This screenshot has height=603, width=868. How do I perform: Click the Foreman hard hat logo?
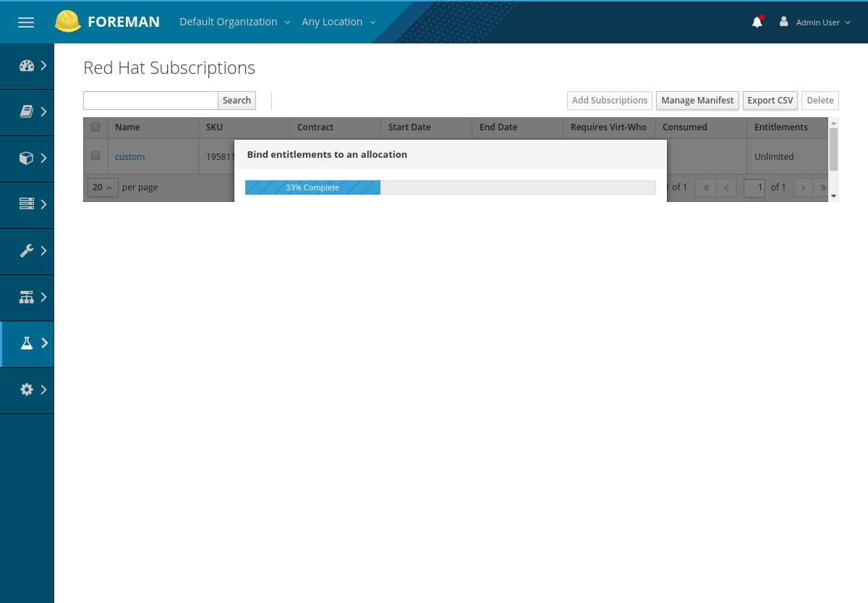[68, 22]
